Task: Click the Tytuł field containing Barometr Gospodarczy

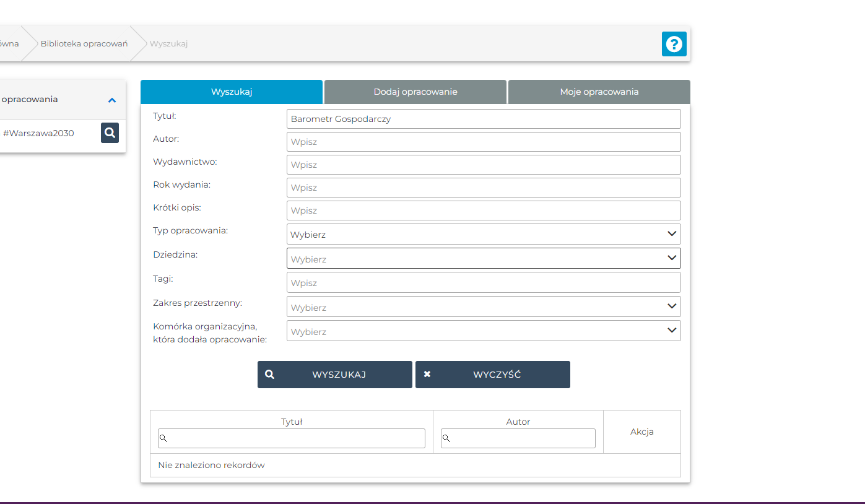Action: click(x=483, y=119)
